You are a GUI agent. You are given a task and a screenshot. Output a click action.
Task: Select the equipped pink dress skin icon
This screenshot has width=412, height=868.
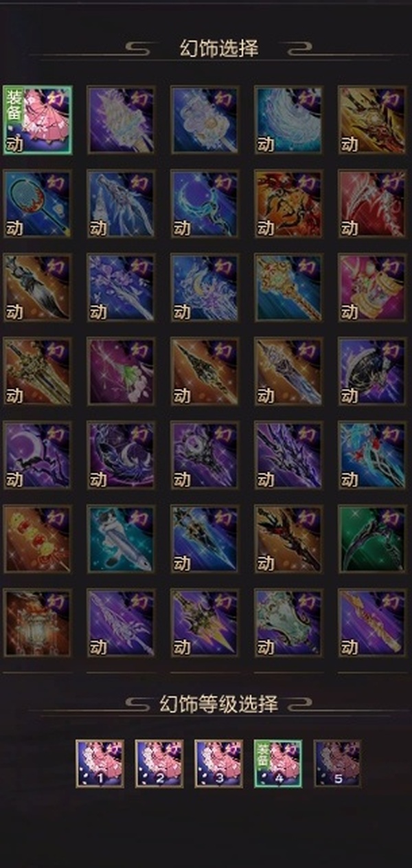(x=37, y=120)
